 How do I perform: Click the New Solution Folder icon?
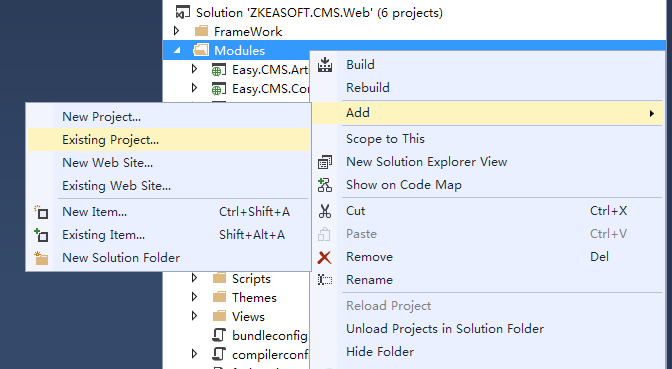(41, 258)
